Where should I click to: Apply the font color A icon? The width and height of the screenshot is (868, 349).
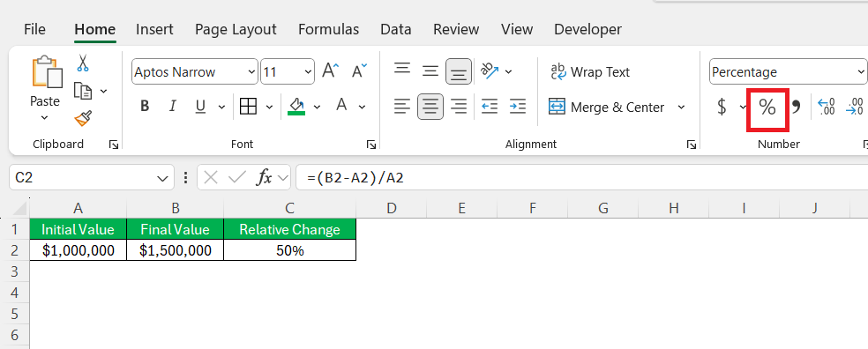pyautogui.click(x=341, y=105)
